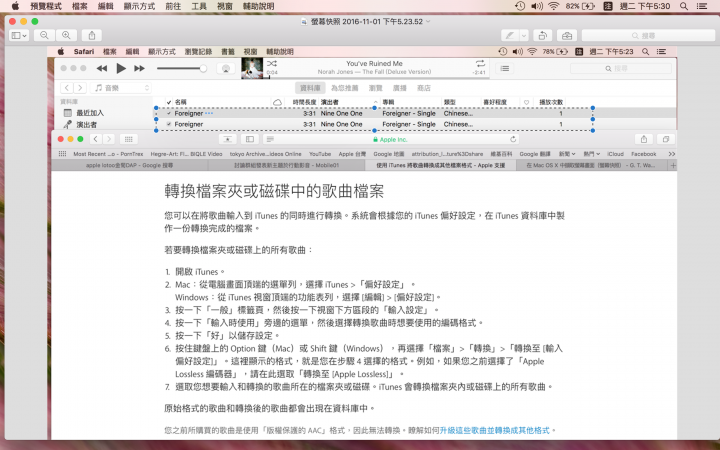Open Safari favorites bar grid icon
Screen dimensions: 720x450
click(x=62, y=154)
